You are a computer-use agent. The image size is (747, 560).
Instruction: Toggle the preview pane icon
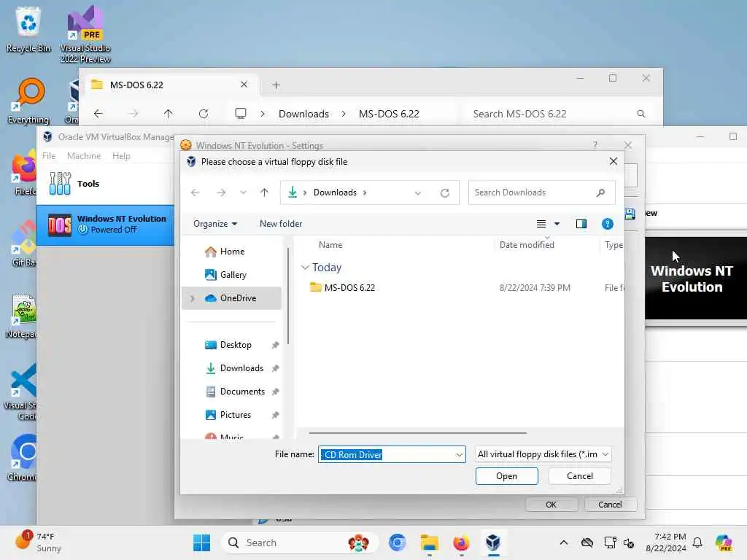point(581,224)
